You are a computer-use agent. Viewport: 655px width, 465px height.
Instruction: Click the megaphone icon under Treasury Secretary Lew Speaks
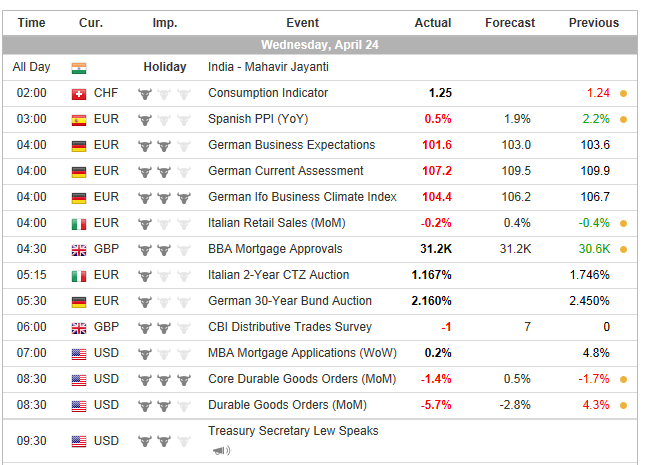click(x=218, y=450)
